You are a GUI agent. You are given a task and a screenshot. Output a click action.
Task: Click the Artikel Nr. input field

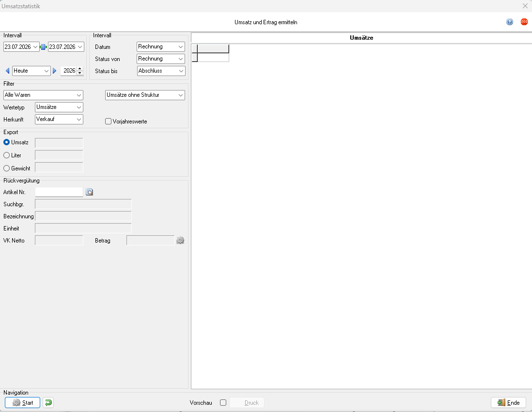[59, 192]
